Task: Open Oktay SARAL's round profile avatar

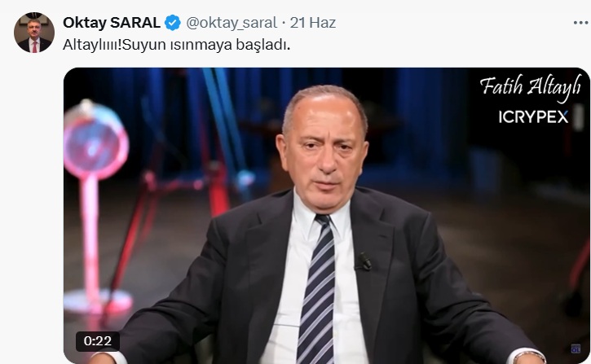Action: point(34,33)
